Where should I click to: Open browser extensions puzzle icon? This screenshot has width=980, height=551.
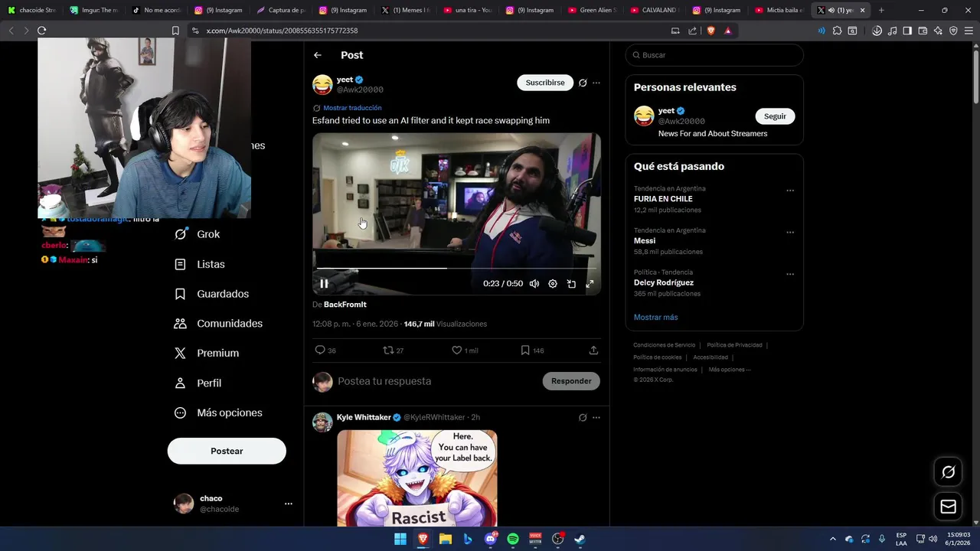[x=837, y=31]
